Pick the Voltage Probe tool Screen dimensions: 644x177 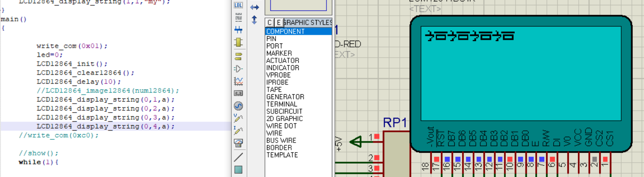238,118
